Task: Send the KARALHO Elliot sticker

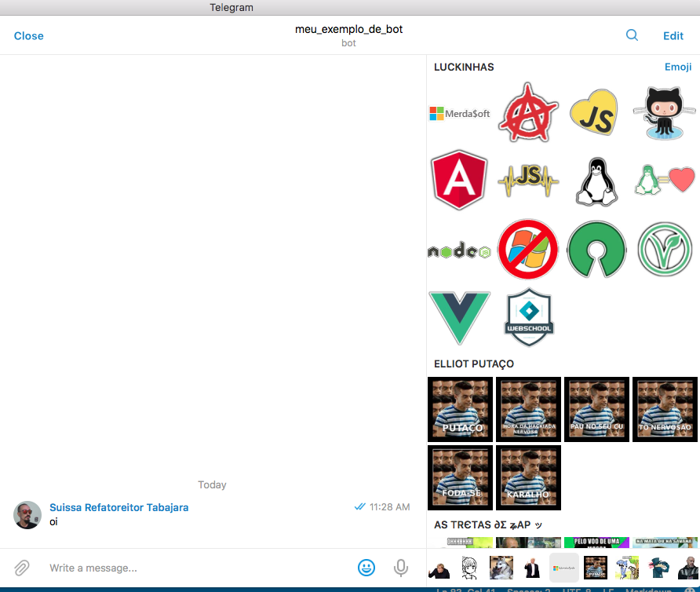Action: (x=529, y=477)
